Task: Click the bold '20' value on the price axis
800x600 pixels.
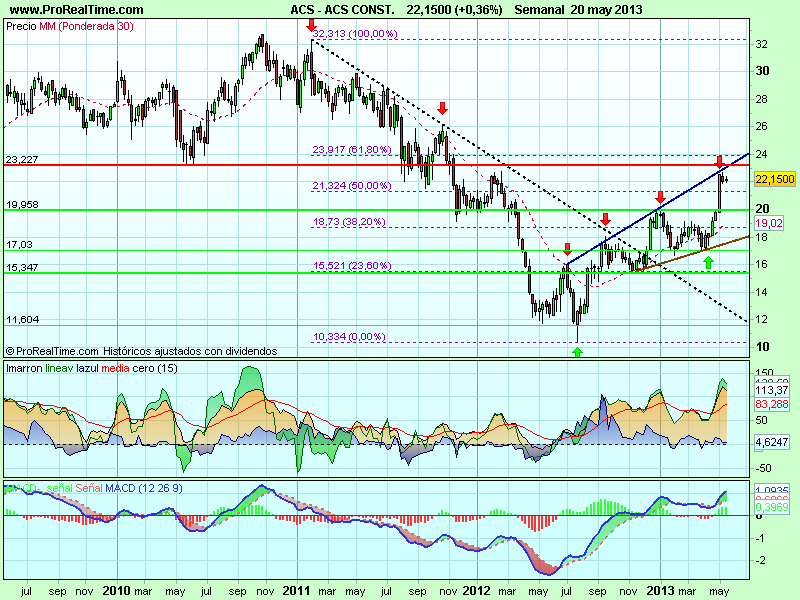Action: [x=762, y=209]
